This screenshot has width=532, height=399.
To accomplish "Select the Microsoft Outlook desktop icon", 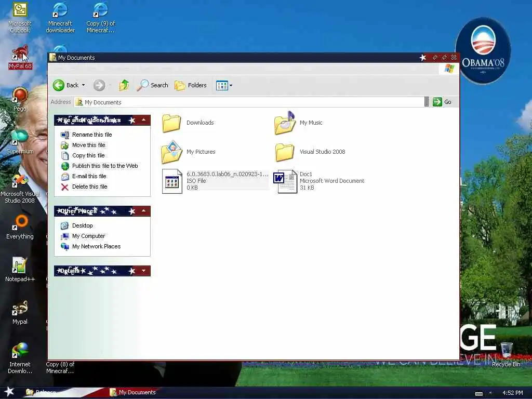I will 20,18.
